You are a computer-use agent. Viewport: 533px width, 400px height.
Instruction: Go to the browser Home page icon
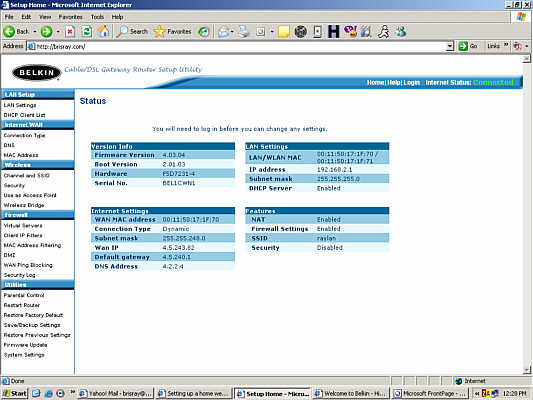coord(103,32)
